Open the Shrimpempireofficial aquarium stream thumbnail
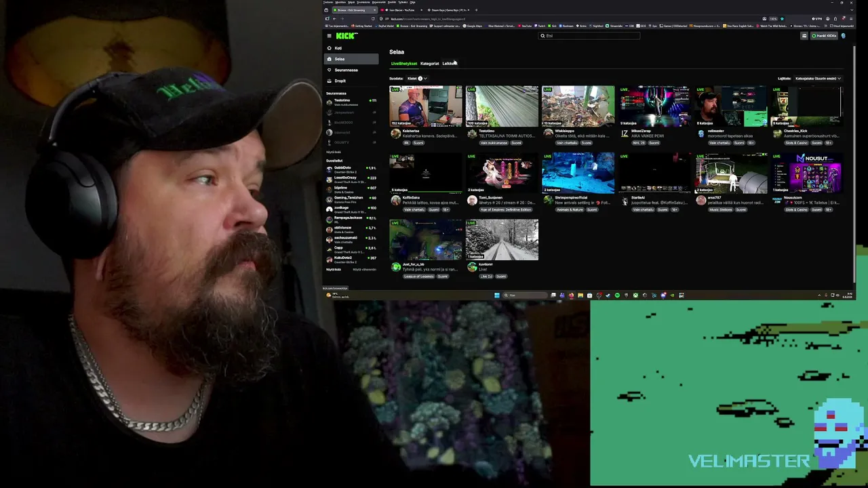Screen dimensions: 868x488 (x=578, y=173)
